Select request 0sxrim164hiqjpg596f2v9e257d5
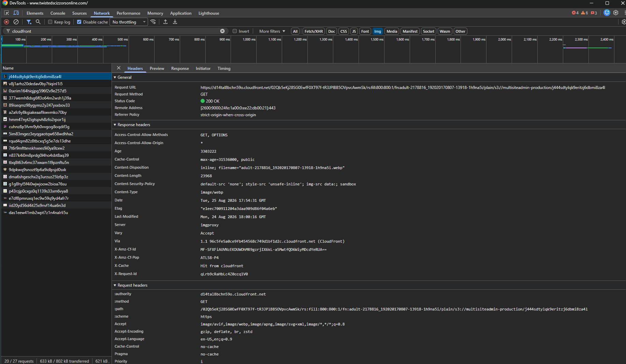 tap(56, 91)
